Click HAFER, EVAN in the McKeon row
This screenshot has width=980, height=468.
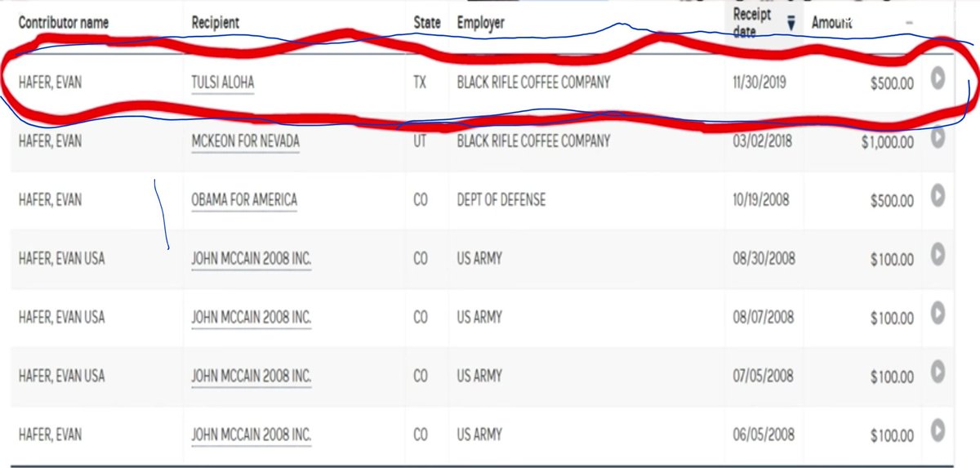(x=50, y=141)
